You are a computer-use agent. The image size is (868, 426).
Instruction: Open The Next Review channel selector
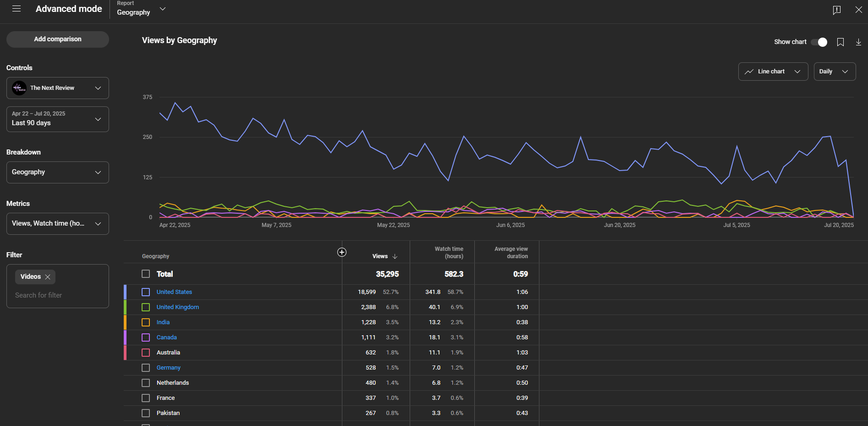(x=58, y=88)
